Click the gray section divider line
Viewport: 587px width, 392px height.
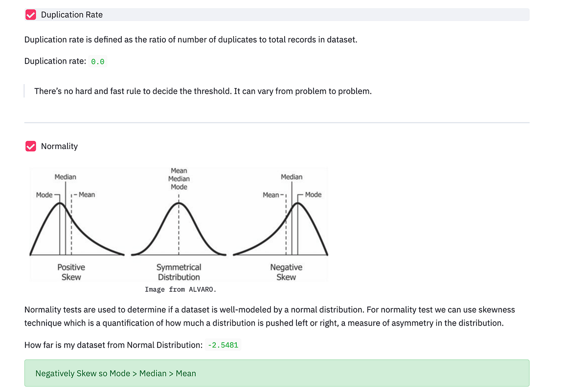point(277,123)
